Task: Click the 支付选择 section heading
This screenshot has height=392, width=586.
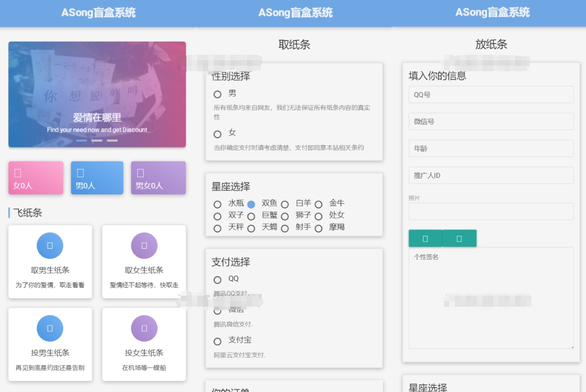Action: point(231,262)
